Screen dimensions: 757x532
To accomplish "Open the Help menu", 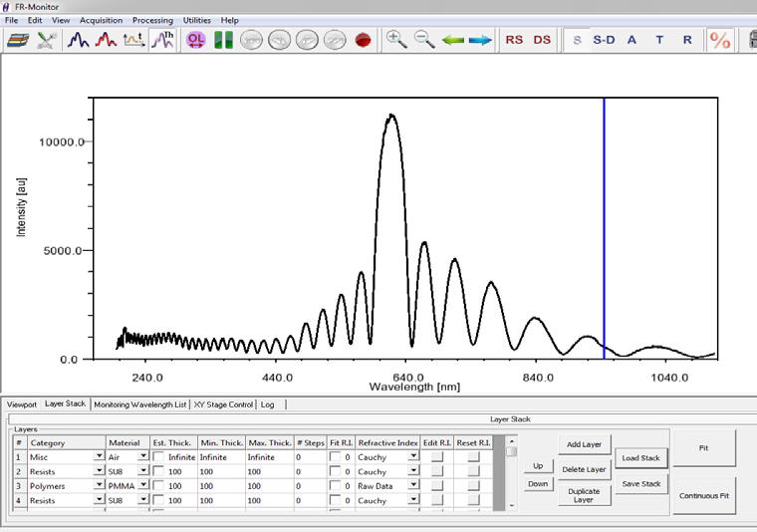I will pyautogui.click(x=229, y=20).
